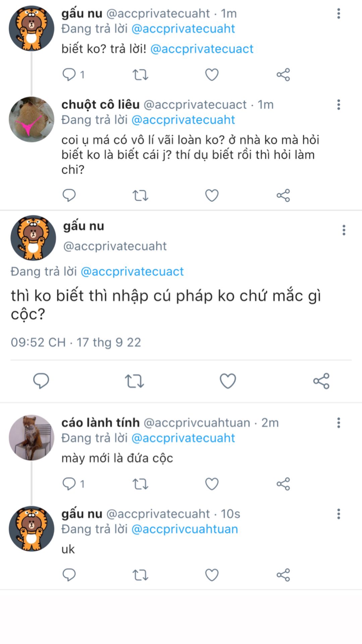
Task: Retweet the main 'nhập cú pháp' tweet
Action: (x=134, y=381)
